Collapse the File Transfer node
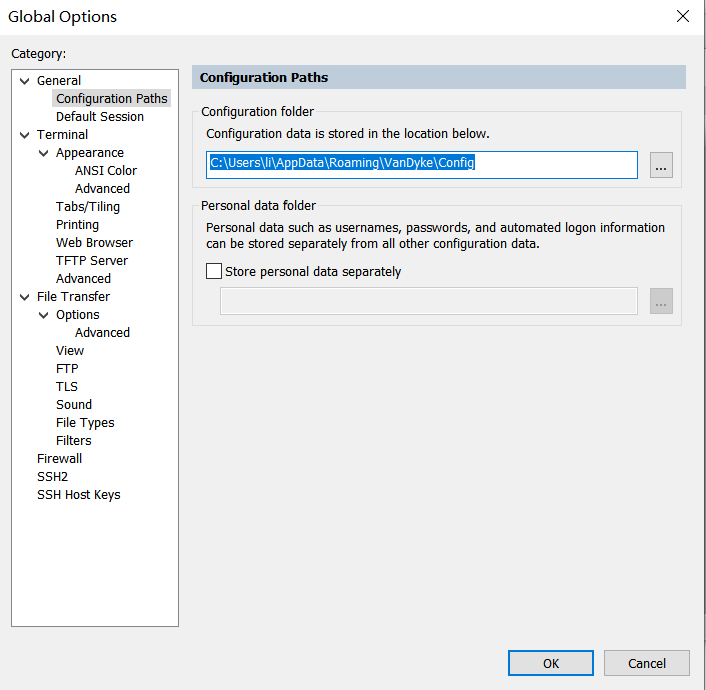This screenshot has width=706, height=690. tap(25, 297)
